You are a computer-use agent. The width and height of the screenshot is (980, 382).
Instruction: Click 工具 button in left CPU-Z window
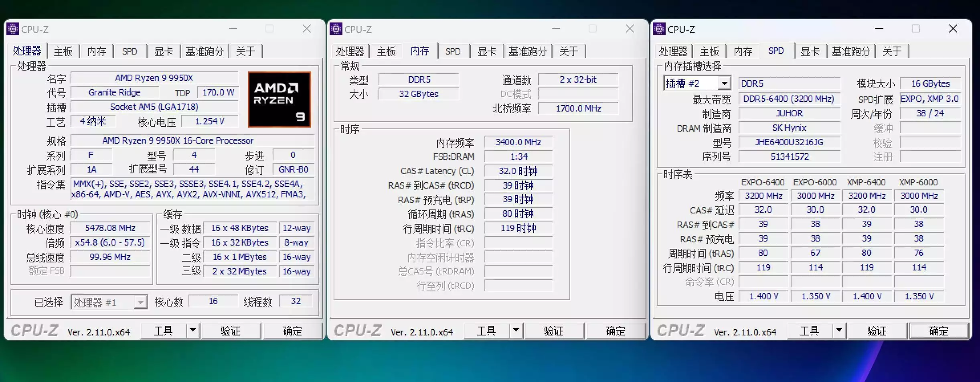tap(163, 331)
